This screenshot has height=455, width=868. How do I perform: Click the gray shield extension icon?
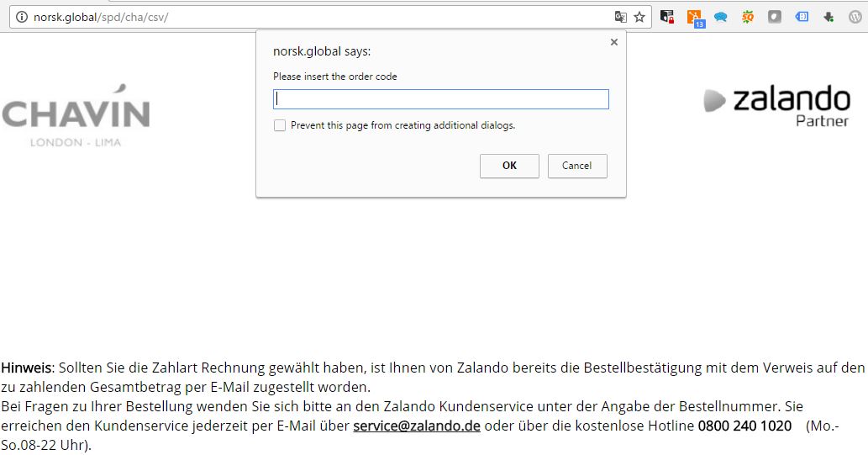[775, 17]
